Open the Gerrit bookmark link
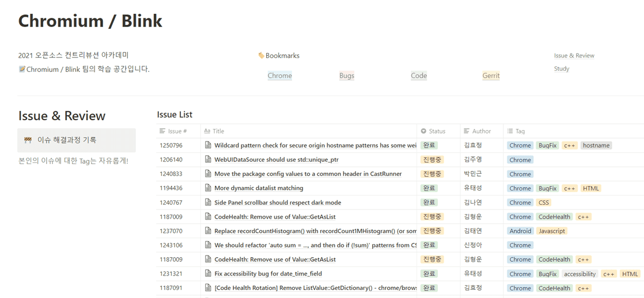Screen dimensions: 644x298 click(491, 75)
